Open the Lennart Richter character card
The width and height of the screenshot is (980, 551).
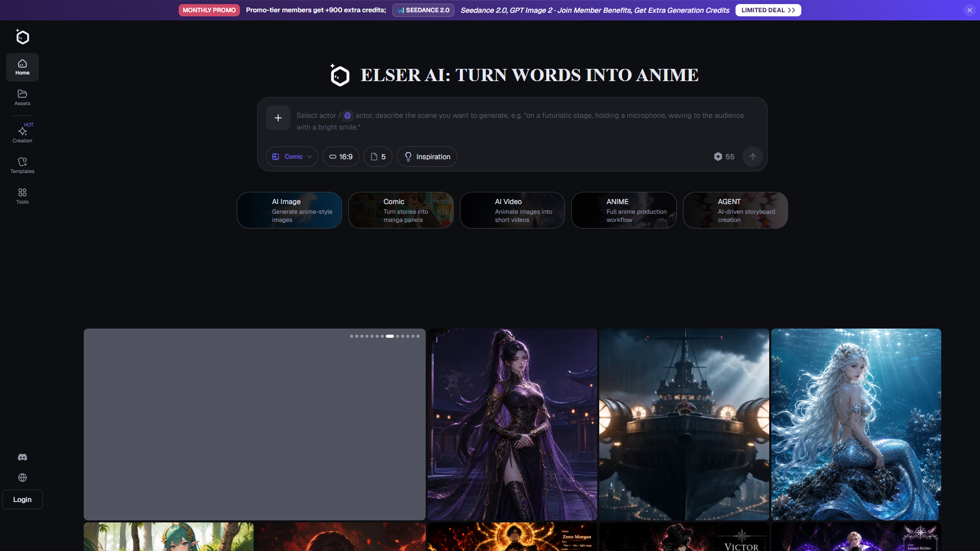point(856,537)
